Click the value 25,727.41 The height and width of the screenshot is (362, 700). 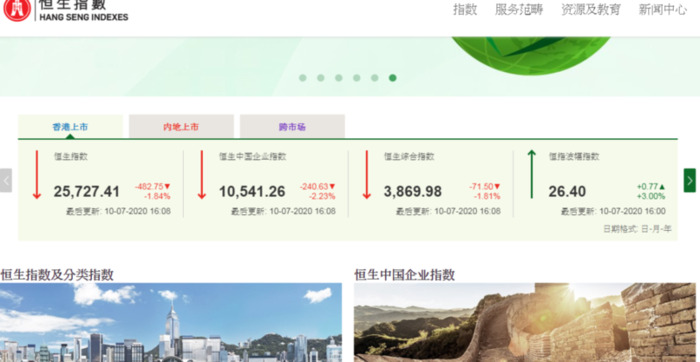(x=87, y=192)
